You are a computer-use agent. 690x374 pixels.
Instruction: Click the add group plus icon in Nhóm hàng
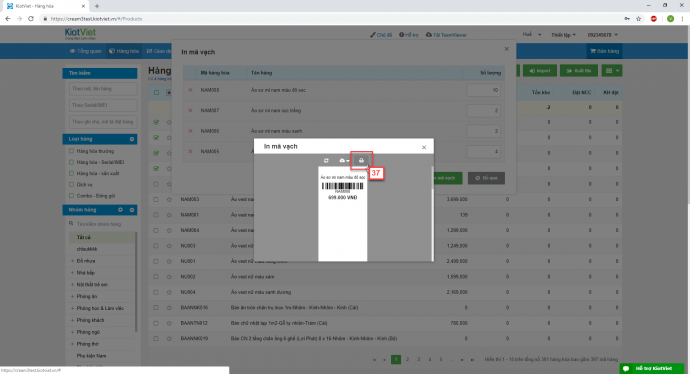(120, 210)
